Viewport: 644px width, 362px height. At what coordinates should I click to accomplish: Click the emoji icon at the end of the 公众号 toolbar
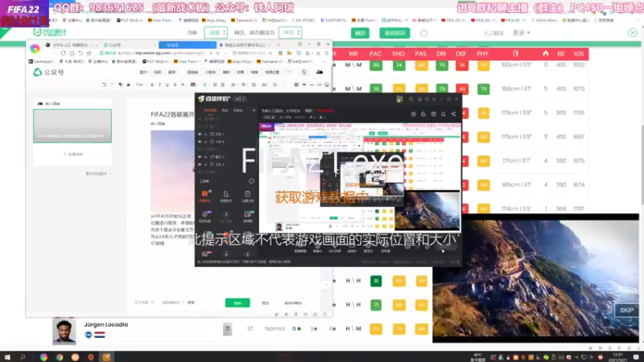327,84
